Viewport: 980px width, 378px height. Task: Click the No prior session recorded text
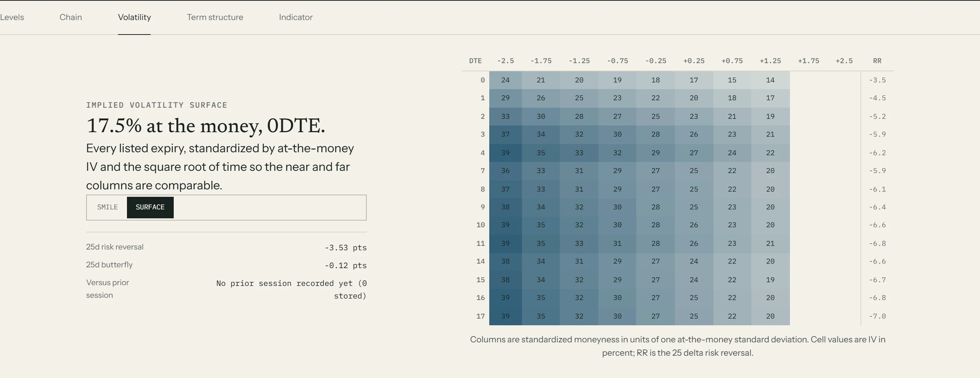point(291,289)
